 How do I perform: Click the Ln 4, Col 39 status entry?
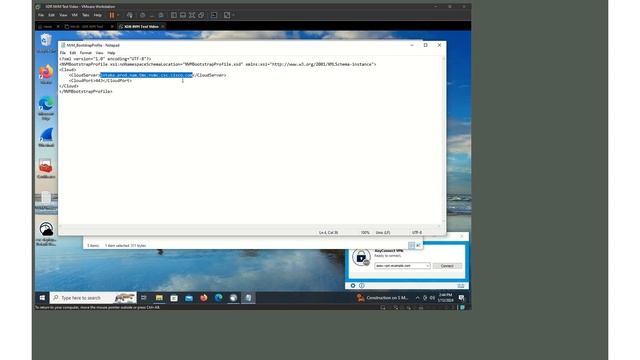point(328,232)
